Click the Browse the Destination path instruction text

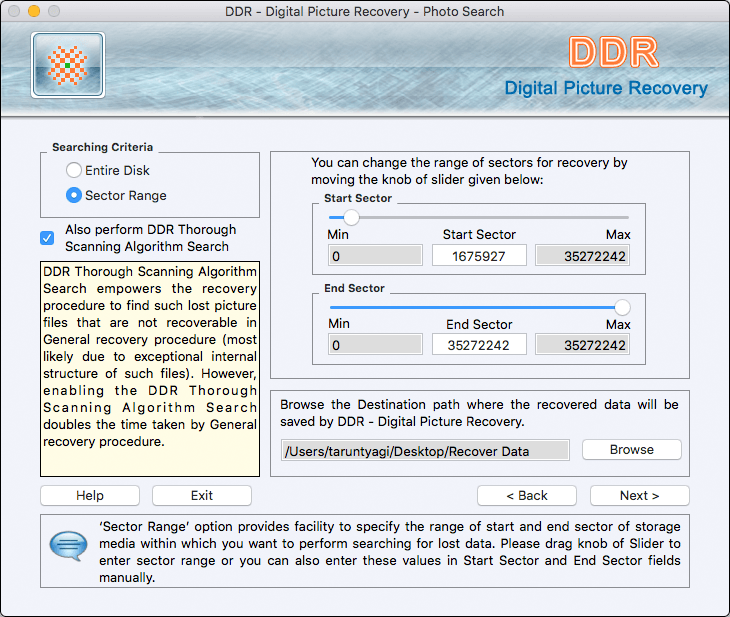[x=479, y=413]
